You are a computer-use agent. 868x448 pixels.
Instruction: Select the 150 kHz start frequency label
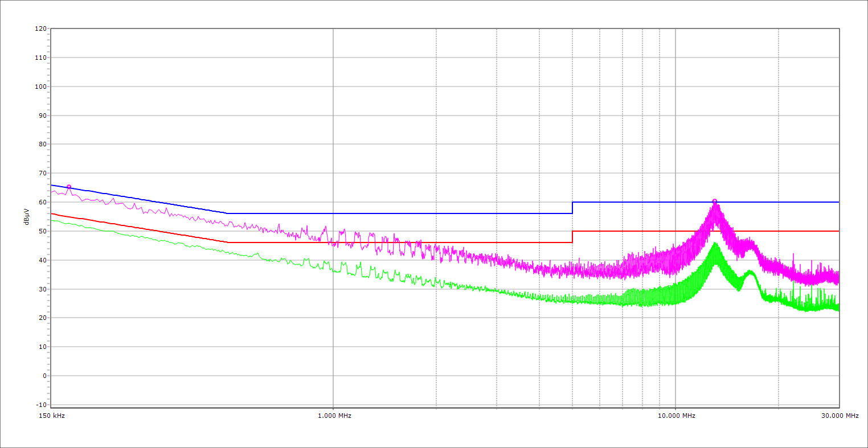pyautogui.click(x=51, y=416)
